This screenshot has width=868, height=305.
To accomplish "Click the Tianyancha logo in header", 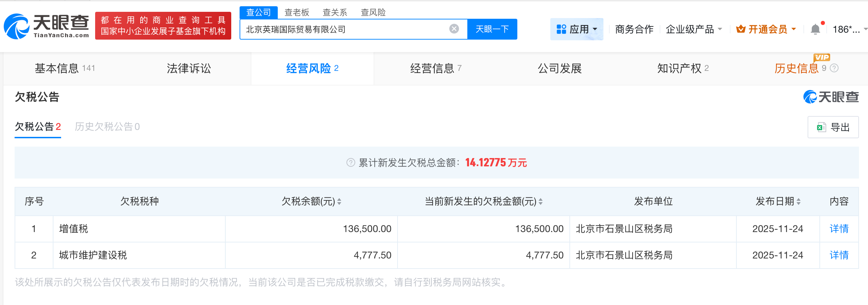I will point(46,26).
